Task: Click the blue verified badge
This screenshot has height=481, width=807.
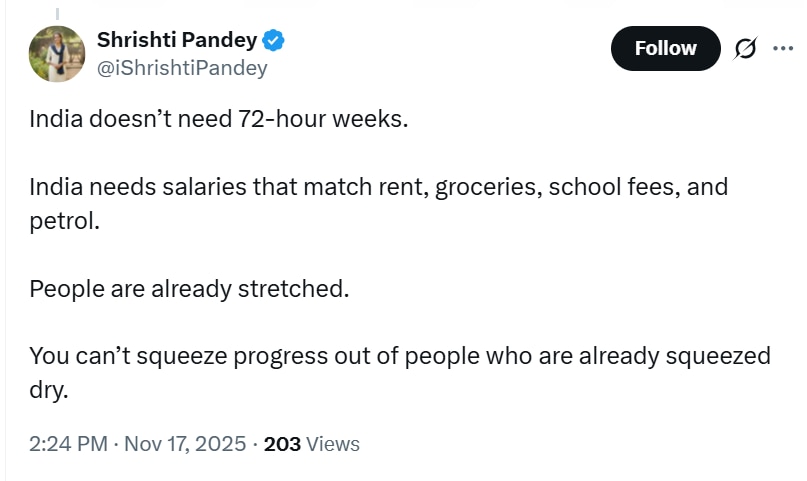Action: (x=274, y=41)
